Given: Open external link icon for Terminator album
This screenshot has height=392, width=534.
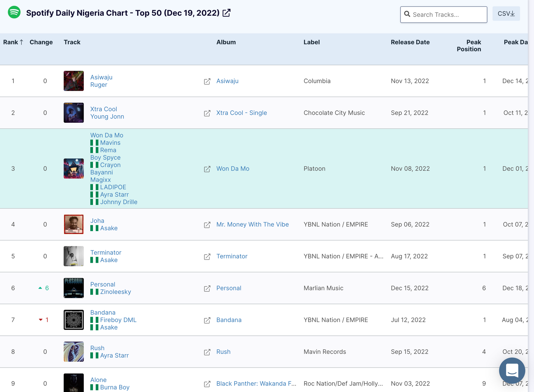Looking at the screenshot, I should point(207,256).
